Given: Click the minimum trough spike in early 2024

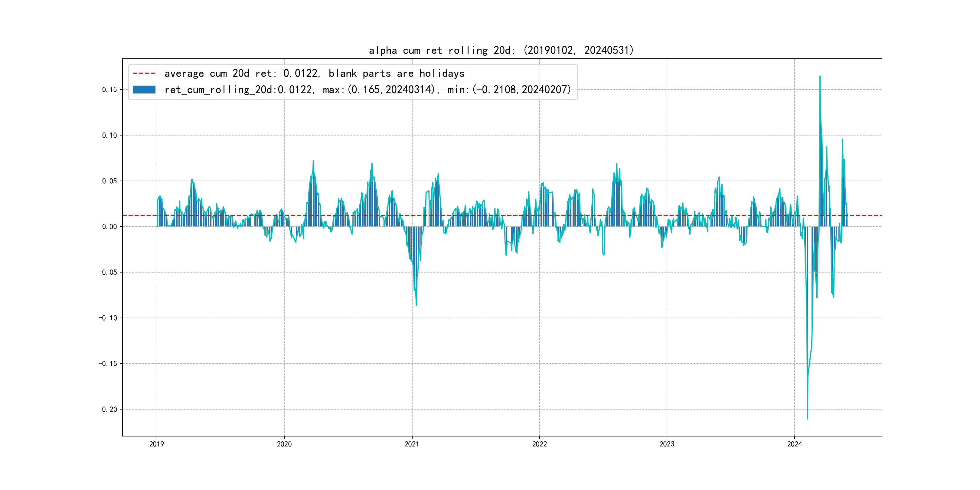Looking at the screenshot, I should click(807, 418).
